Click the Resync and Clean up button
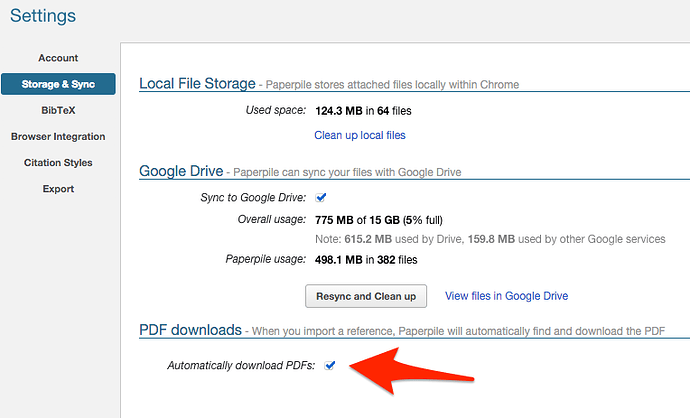The height and width of the screenshot is (418, 690). tap(366, 296)
